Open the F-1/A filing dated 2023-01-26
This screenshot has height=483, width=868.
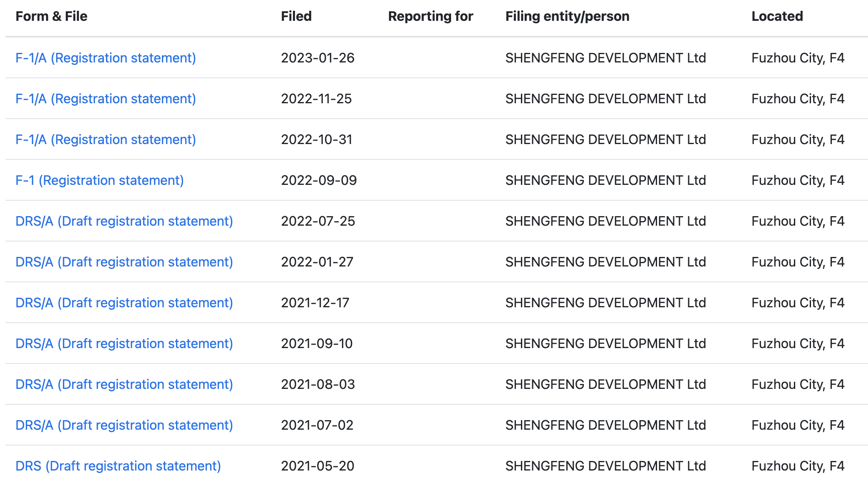click(106, 58)
